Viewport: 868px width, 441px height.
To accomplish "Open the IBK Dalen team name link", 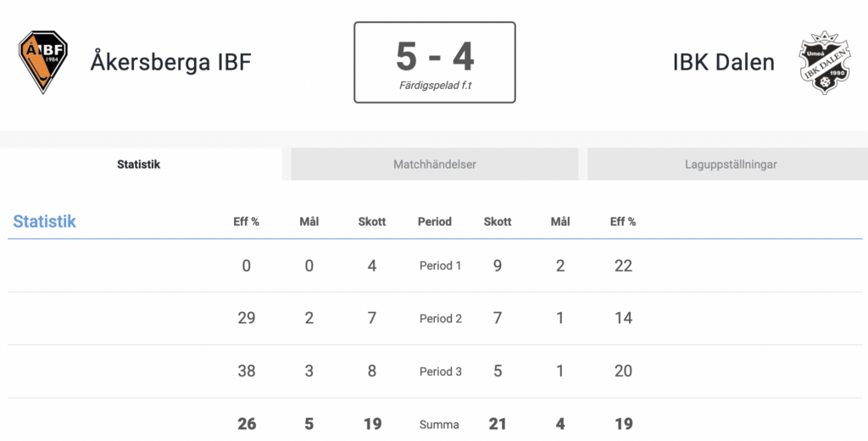I will point(724,62).
